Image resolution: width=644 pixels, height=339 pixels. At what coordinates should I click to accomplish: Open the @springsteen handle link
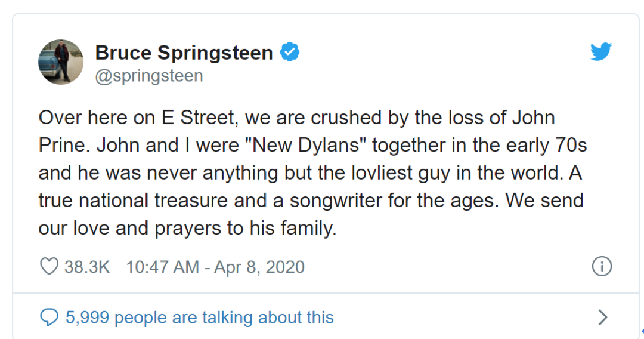(149, 76)
